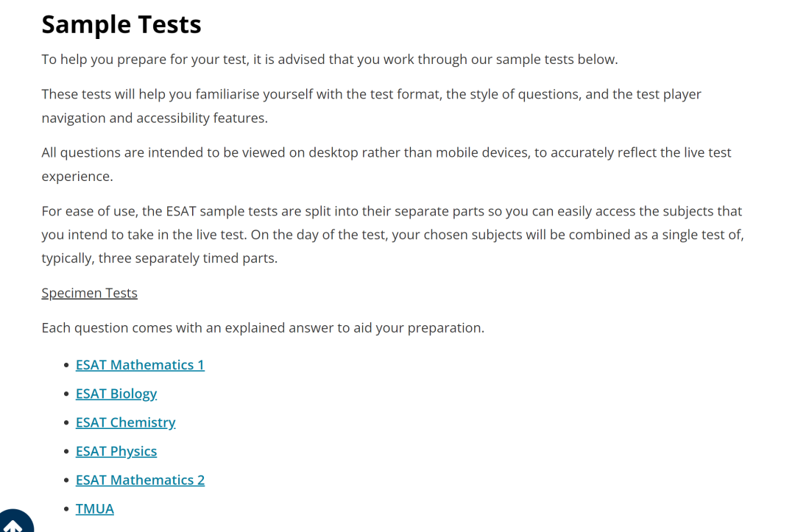Click 'three separately timed parts' text

[188, 258]
